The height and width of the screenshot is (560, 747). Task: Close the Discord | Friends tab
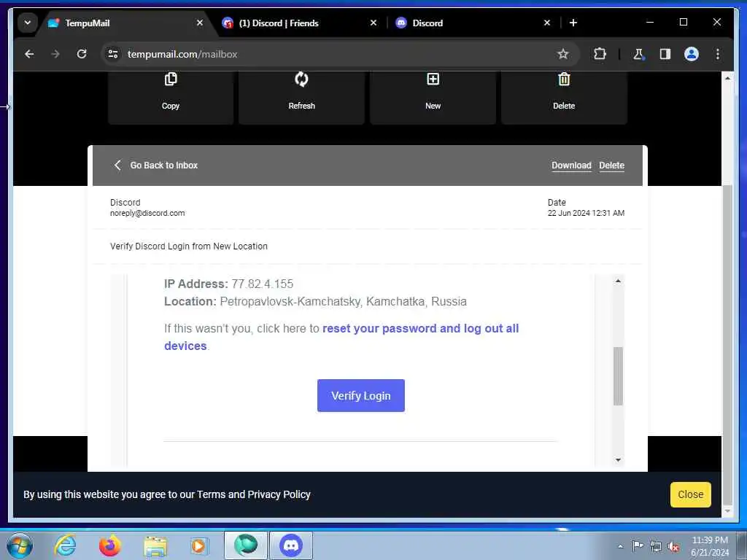click(373, 23)
